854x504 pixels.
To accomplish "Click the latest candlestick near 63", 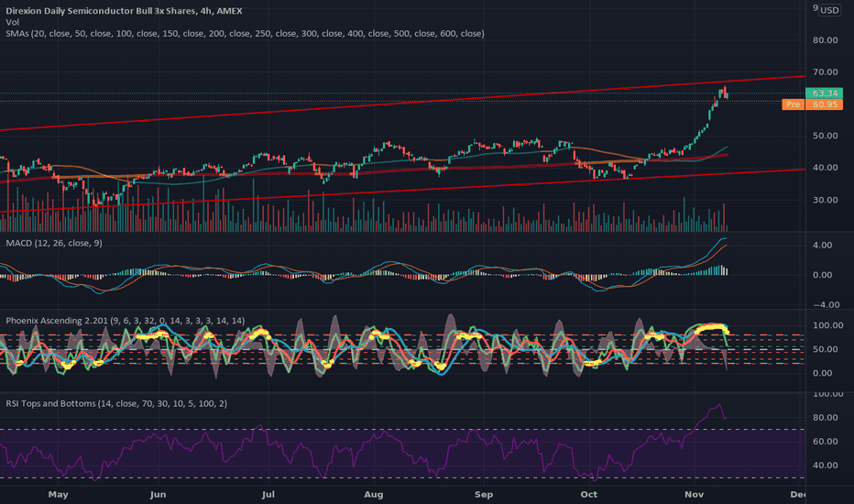I will (728, 95).
